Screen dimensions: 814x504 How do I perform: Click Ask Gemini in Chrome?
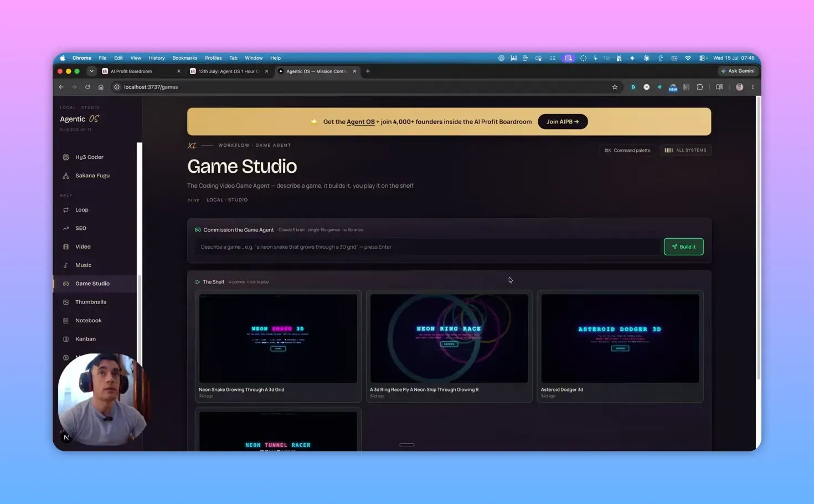click(738, 71)
